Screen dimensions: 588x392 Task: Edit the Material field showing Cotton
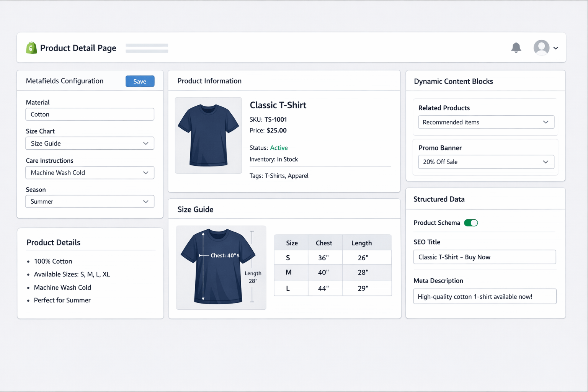[90, 114]
